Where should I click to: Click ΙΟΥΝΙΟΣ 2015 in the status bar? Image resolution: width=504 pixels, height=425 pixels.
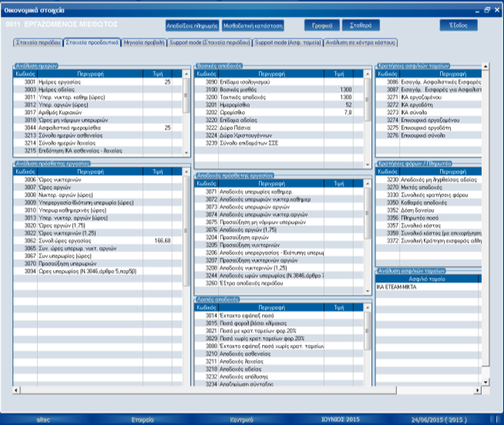[x=341, y=420]
